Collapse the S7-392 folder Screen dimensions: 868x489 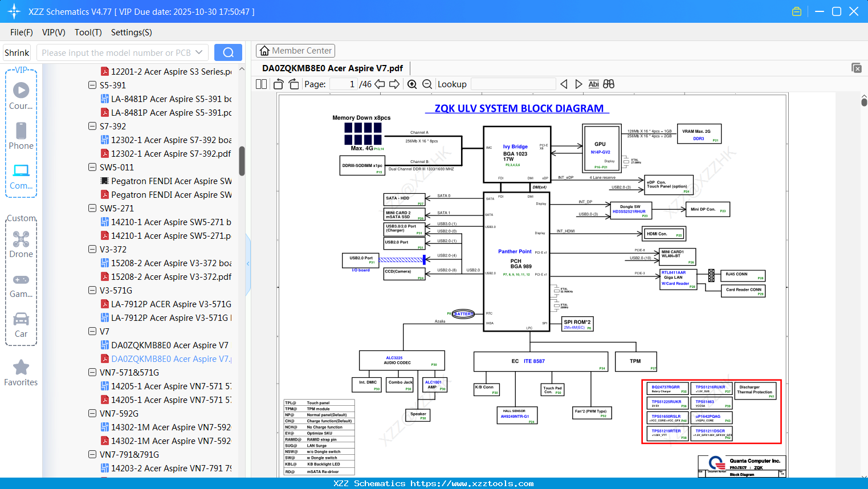point(92,126)
